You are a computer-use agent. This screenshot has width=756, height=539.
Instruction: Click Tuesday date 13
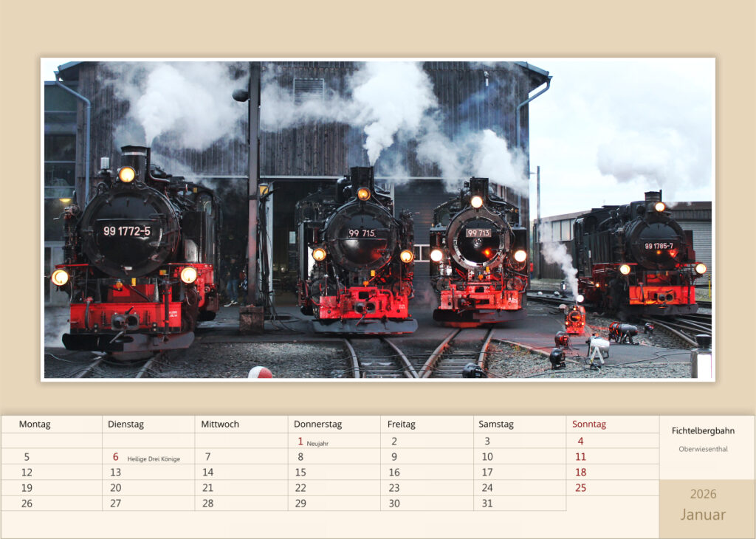115,473
